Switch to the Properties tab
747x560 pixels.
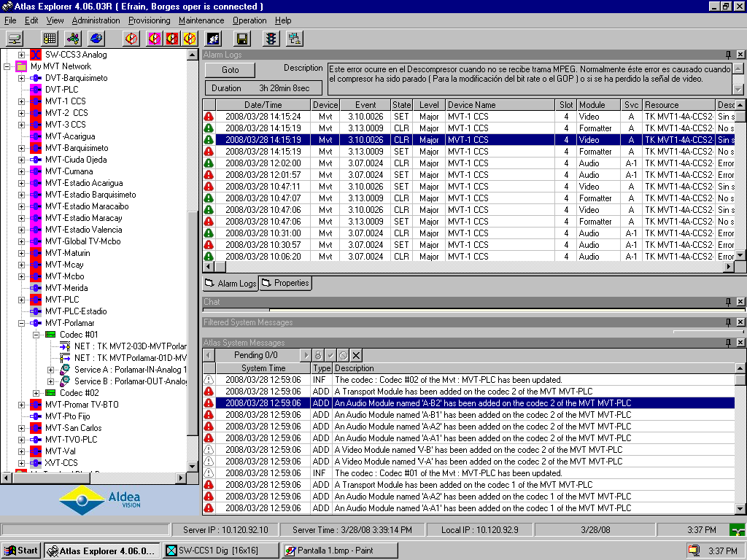pos(285,283)
